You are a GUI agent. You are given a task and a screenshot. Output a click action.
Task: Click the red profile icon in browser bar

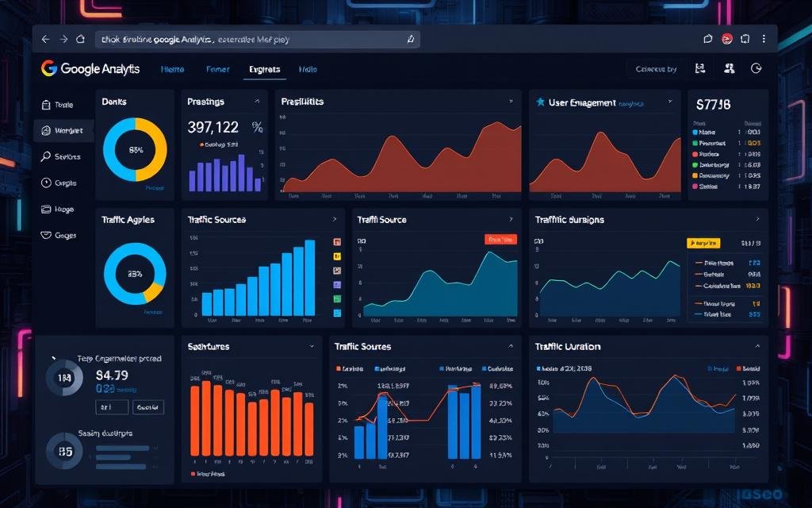pyautogui.click(x=726, y=39)
